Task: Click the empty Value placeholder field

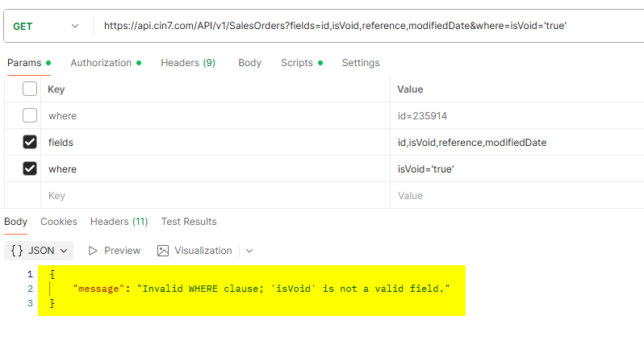Action: click(516, 196)
